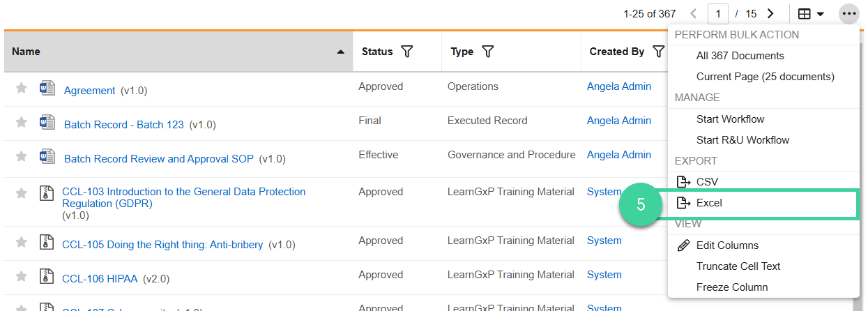Viewport: 868px width, 311px height.
Task: Toggle favorite star for Batch Record - Batch 123
Action: [x=22, y=122]
